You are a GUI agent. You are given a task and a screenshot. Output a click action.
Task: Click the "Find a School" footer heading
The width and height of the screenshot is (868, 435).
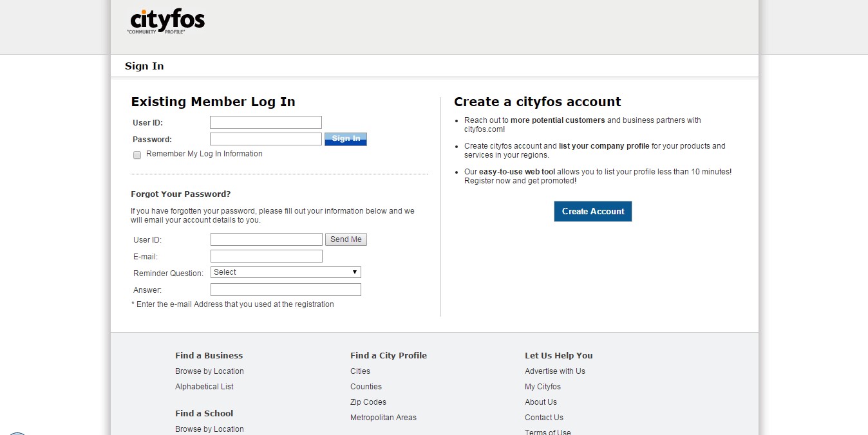(x=204, y=413)
